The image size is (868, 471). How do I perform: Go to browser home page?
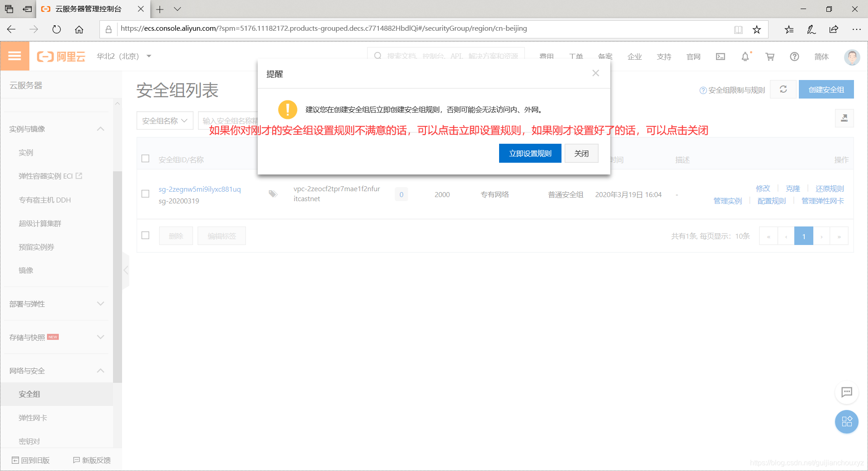tap(79, 29)
